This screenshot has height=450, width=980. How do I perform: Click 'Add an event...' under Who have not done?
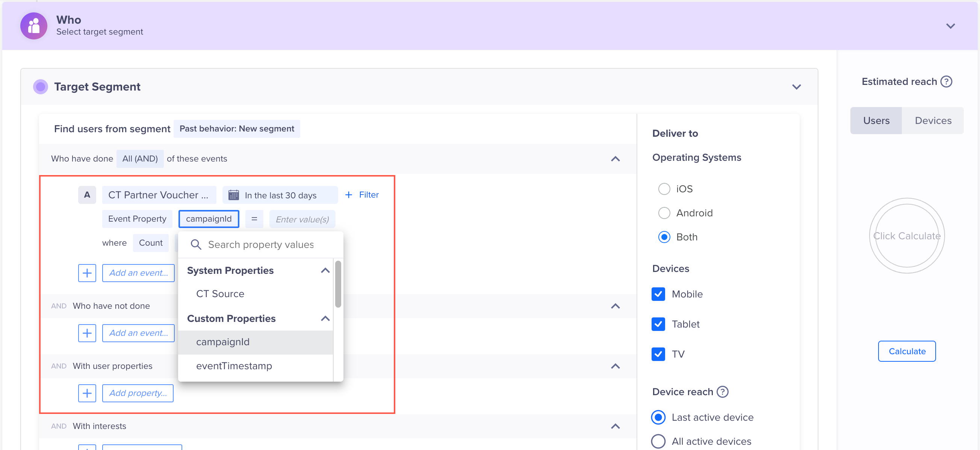[139, 333]
